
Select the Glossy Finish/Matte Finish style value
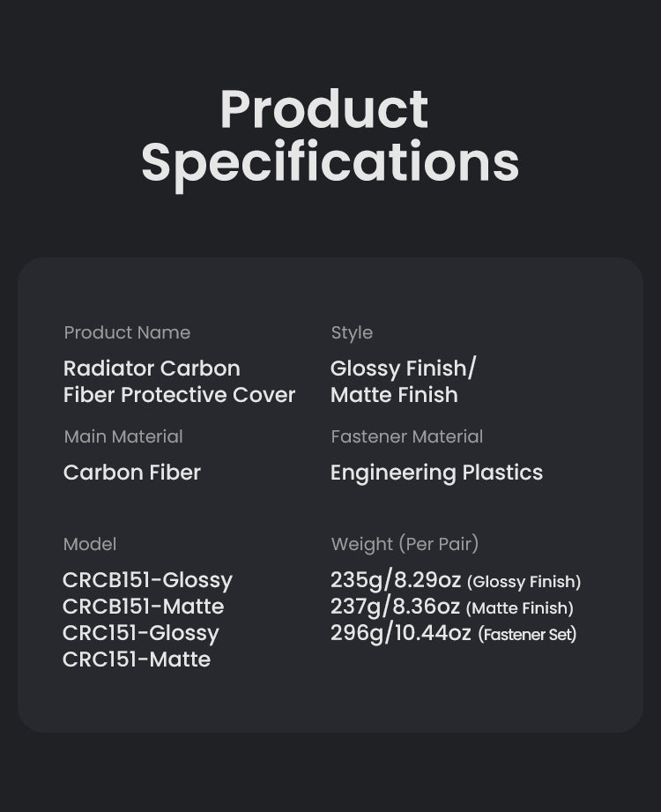click(403, 382)
